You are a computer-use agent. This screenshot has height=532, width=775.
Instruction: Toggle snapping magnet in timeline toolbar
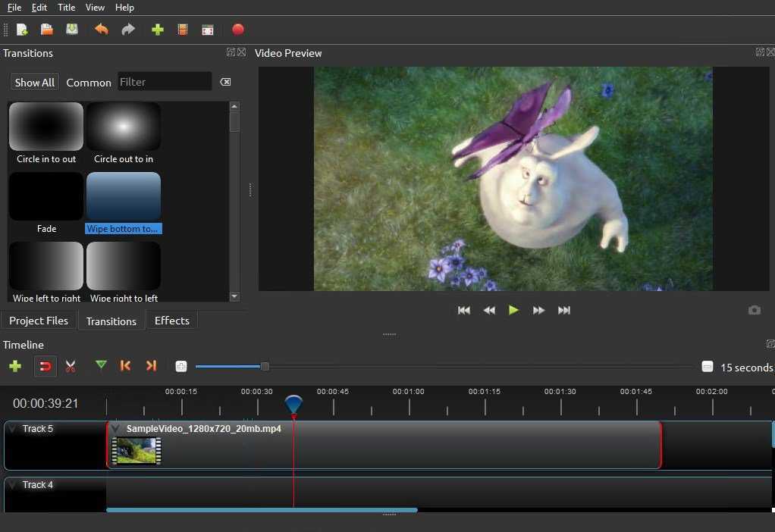point(45,367)
